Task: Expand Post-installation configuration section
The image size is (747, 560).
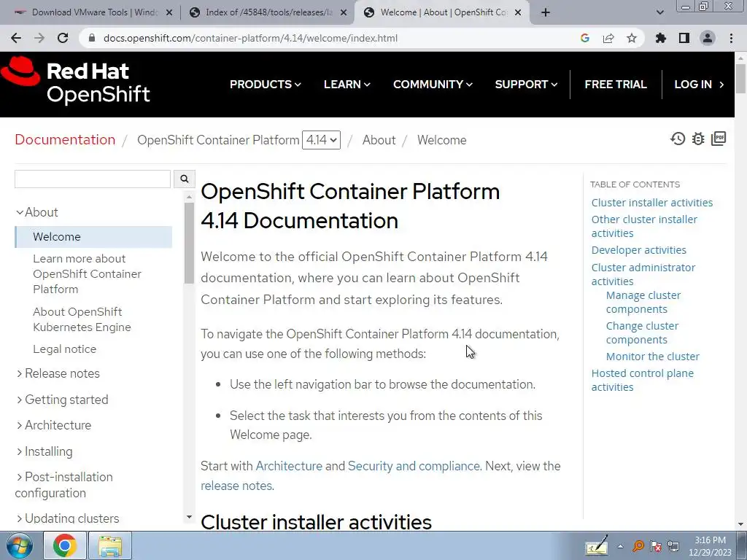Action: 64,485
